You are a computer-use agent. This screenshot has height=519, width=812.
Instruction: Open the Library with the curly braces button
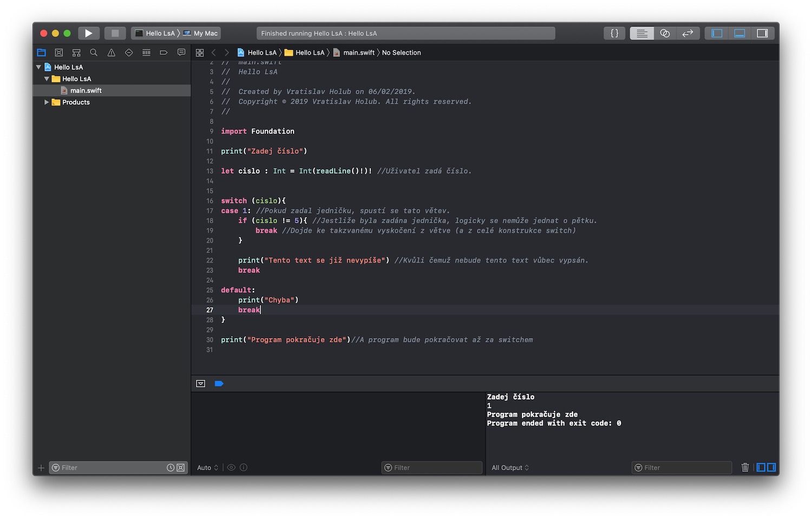coord(614,33)
